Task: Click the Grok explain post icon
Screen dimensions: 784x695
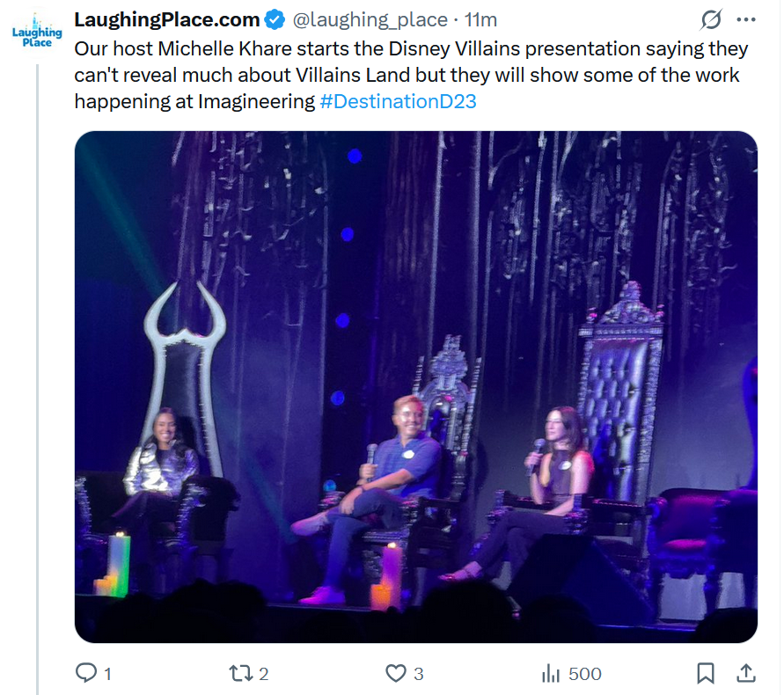Action: pyautogui.click(x=711, y=19)
